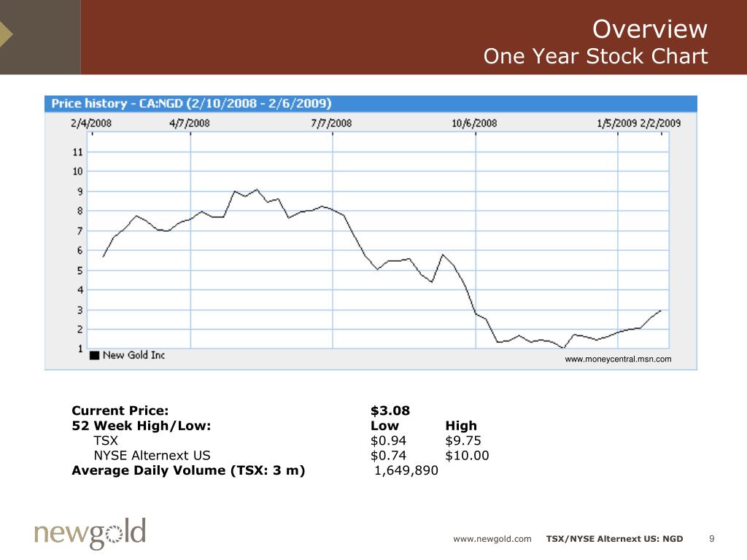This screenshot has height=560, width=747.
Task: Click the NYSE high value $10.00
Action: coord(467,456)
